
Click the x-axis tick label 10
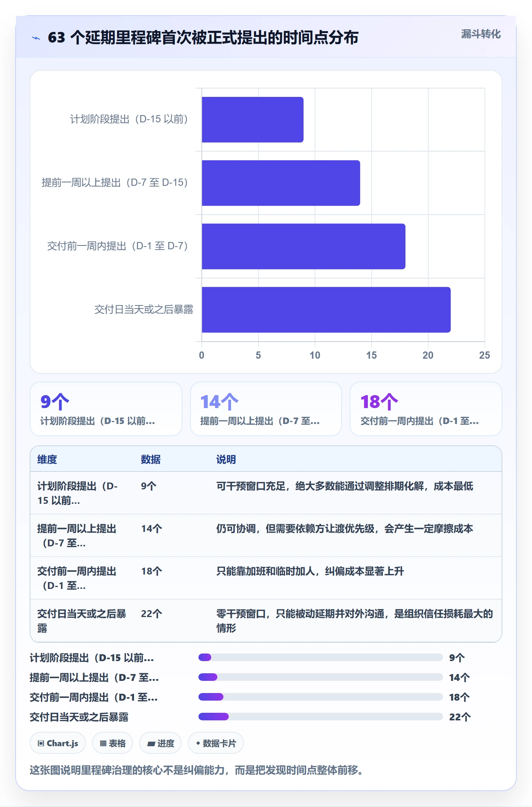315,355
